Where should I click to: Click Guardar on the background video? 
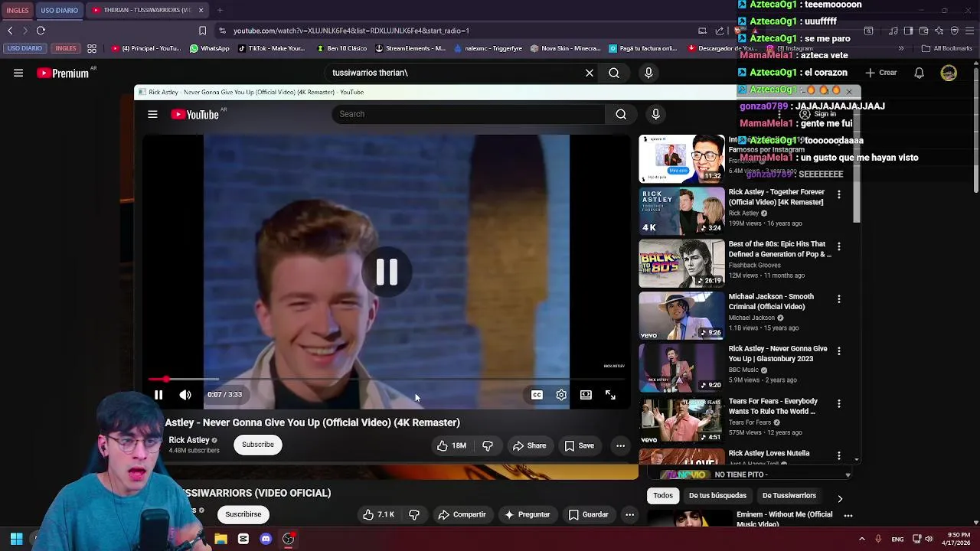click(x=589, y=514)
